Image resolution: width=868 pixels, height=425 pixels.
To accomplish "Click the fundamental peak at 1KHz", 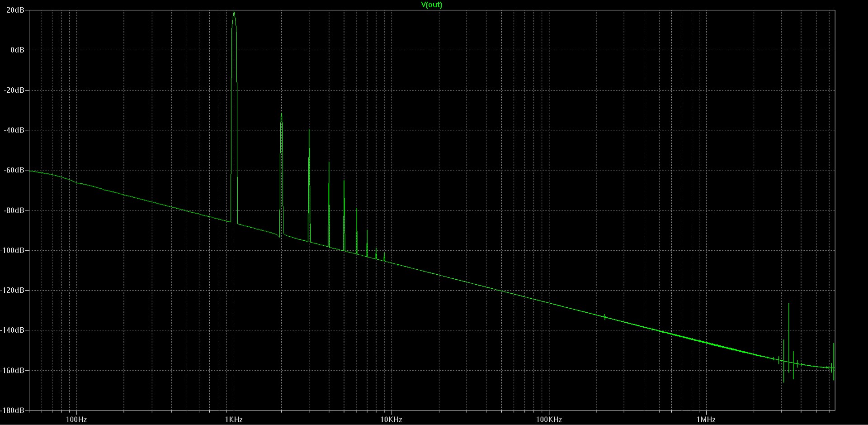I will [234, 12].
